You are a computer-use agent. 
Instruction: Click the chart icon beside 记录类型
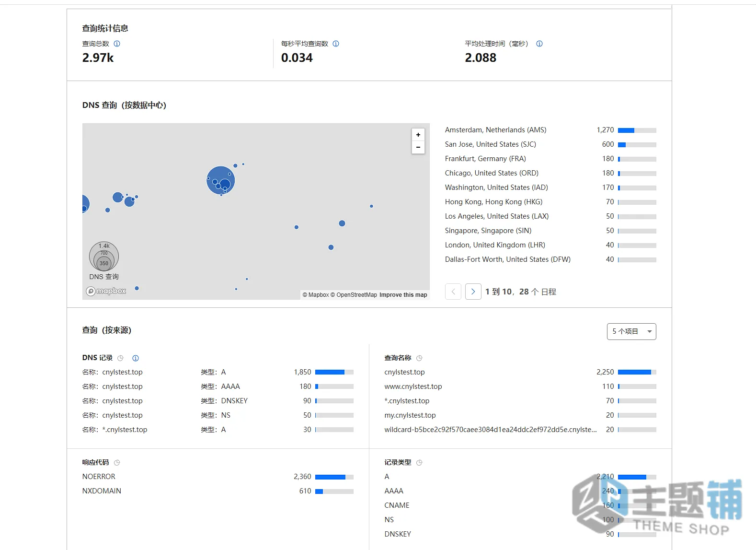(419, 463)
